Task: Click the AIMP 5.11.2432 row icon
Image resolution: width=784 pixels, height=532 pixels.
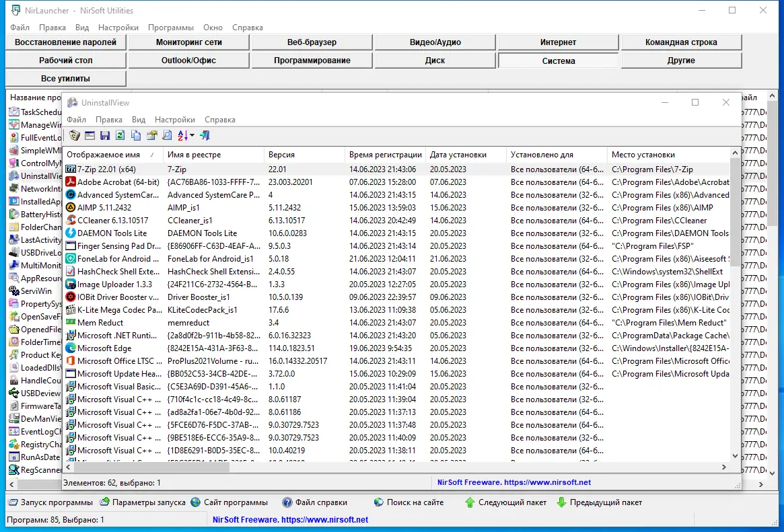Action: click(x=71, y=207)
